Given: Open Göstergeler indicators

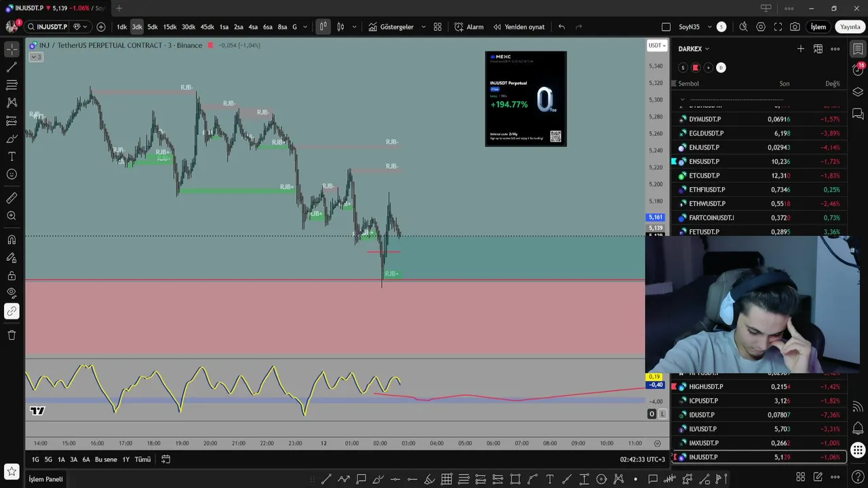Looking at the screenshot, I should [391, 27].
